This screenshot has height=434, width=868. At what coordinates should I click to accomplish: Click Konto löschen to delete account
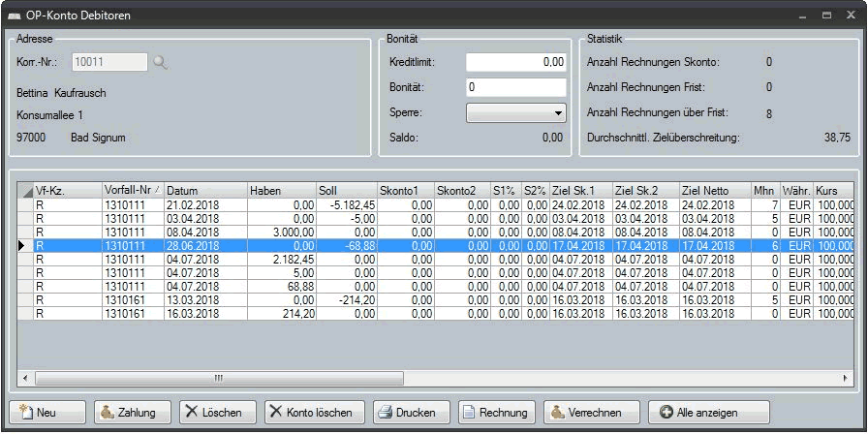click(315, 413)
